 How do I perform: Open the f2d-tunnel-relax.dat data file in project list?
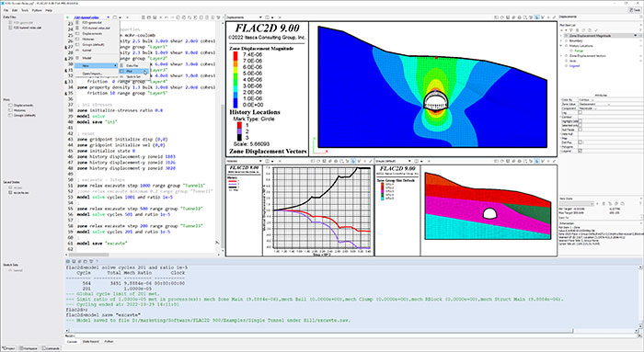[x=28, y=28]
